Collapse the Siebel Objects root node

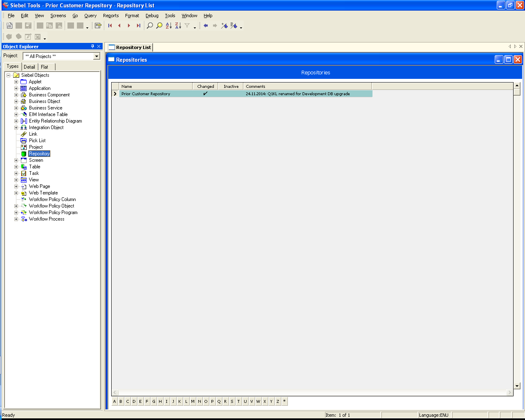click(x=8, y=75)
